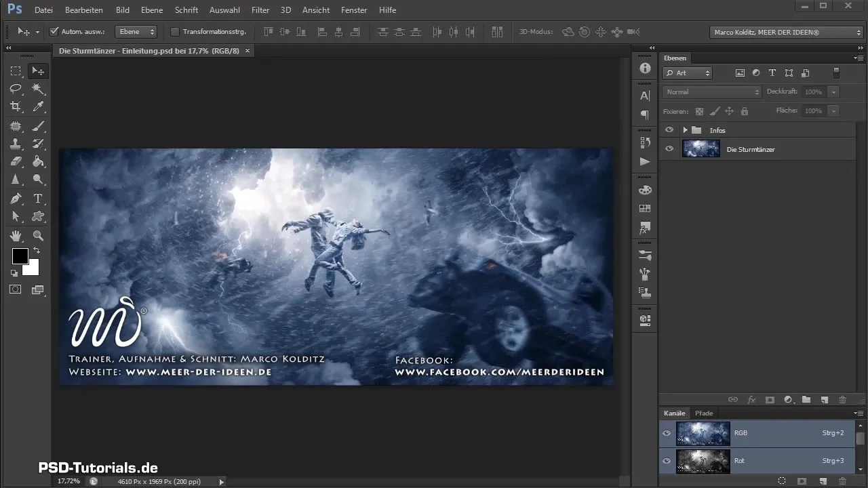868x488 pixels.
Task: Add a layer mask
Action: point(770,400)
